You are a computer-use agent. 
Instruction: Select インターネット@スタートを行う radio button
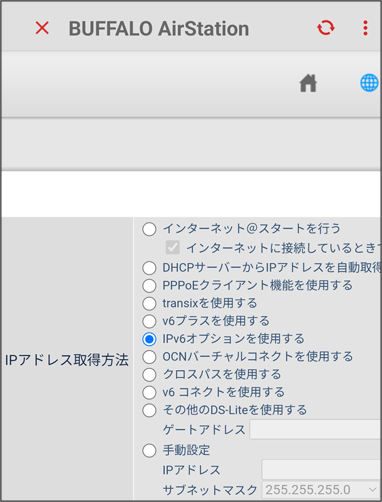point(149,229)
